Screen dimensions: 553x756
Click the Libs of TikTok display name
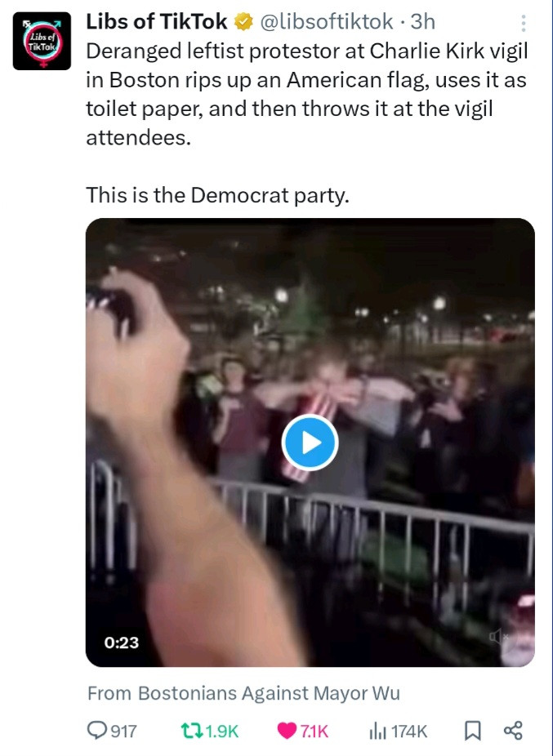[x=157, y=22]
